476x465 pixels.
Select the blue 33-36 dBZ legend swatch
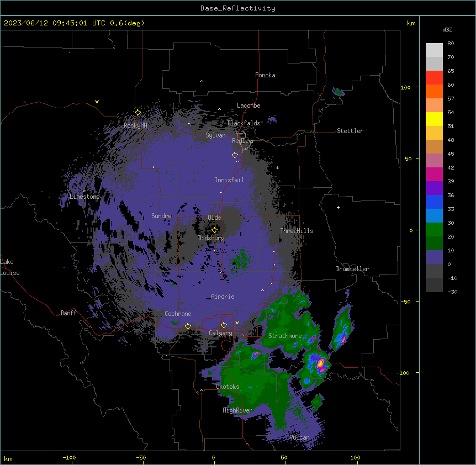click(x=434, y=202)
